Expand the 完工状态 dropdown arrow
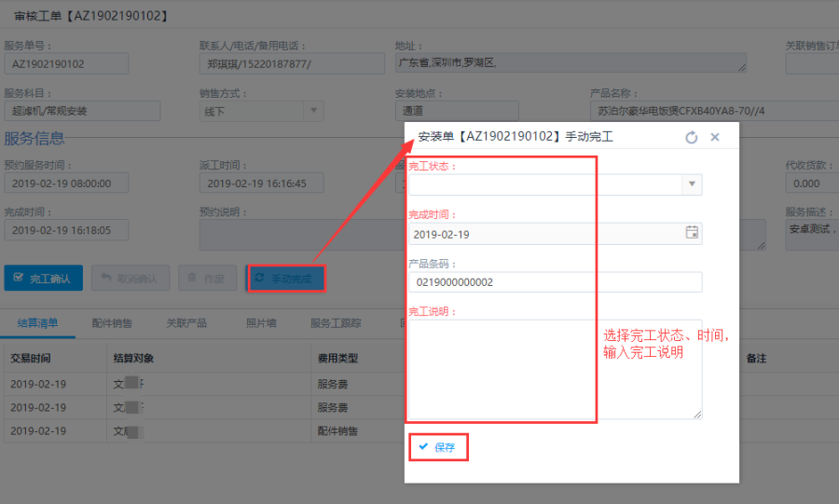This screenshot has height=504, width=839. (692, 184)
